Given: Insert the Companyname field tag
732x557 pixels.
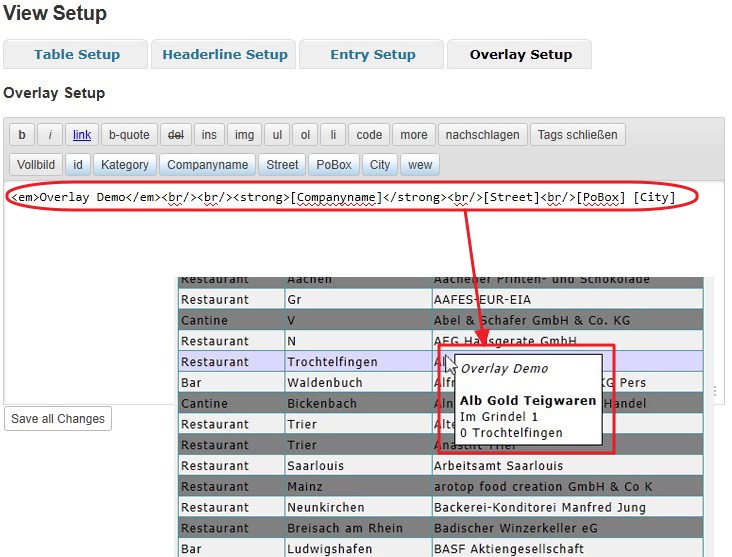Looking at the screenshot, I should coord(207,165).
